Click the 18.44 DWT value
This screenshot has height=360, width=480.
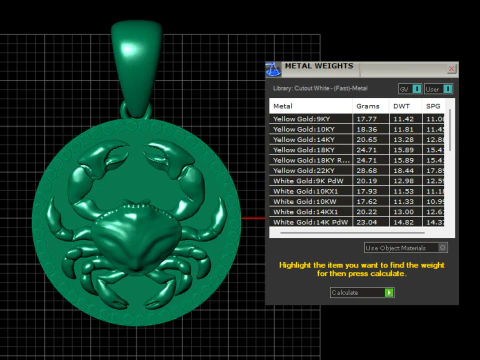403,171
